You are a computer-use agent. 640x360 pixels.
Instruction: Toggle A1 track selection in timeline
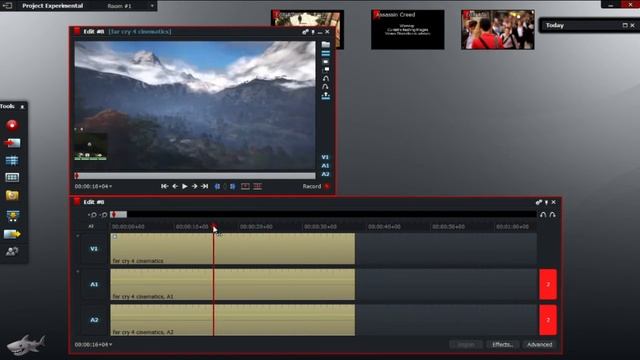pos(94,284)
